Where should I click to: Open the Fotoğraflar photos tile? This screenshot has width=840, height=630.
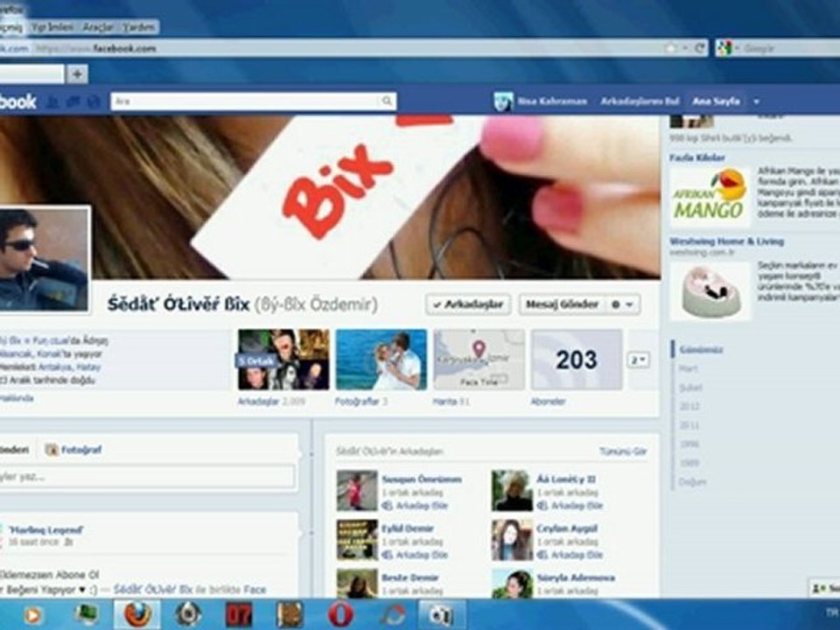point(381,360)
